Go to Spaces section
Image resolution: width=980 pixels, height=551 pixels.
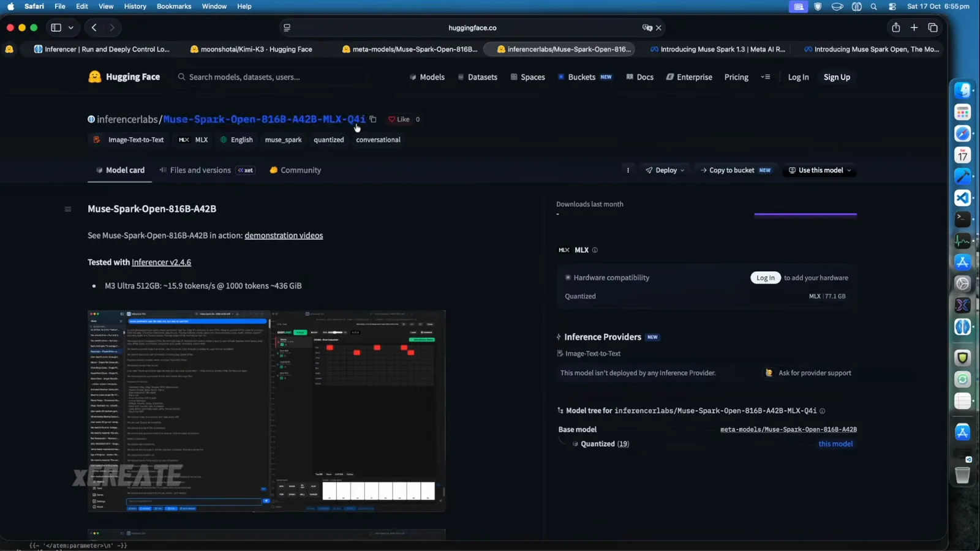click(x=527, y=77)
